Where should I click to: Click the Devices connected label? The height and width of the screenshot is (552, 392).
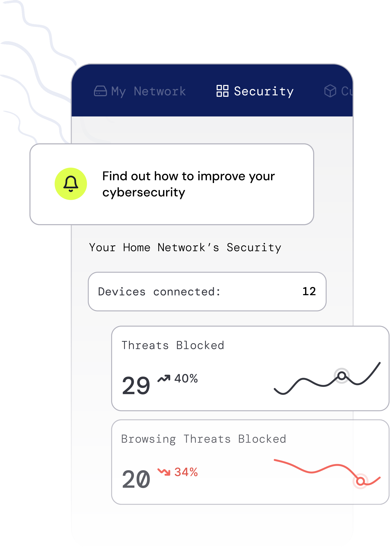point(159,292)
